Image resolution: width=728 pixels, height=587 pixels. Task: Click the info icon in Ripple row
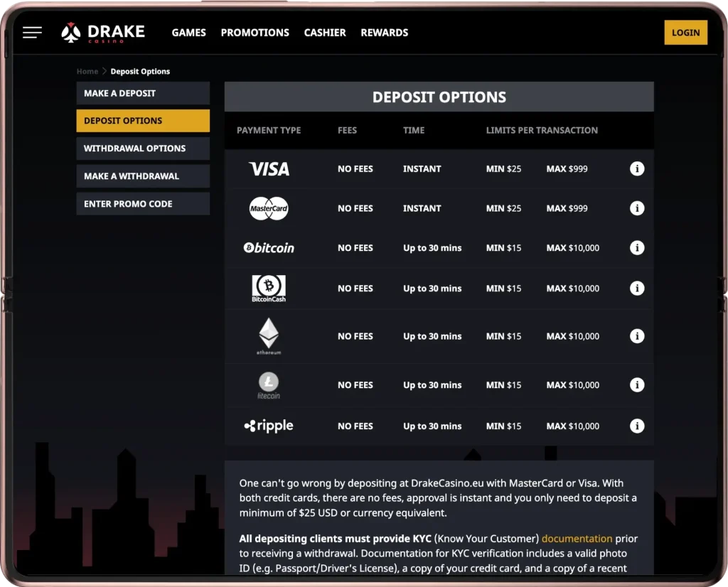[637, 426]
